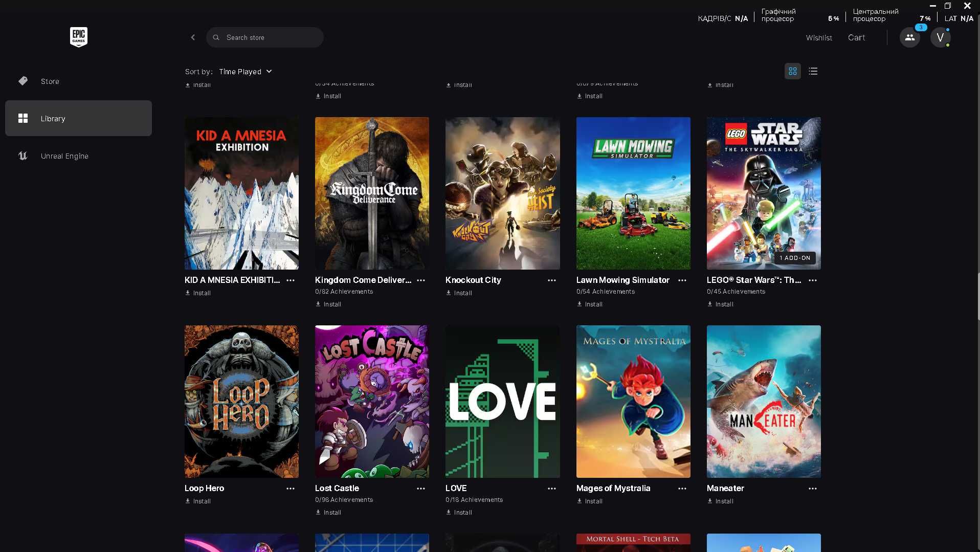The height and width of the screenshot is (552, 980).
Task: Open LEGO Star Wars cover art
Action: point(764,193)
